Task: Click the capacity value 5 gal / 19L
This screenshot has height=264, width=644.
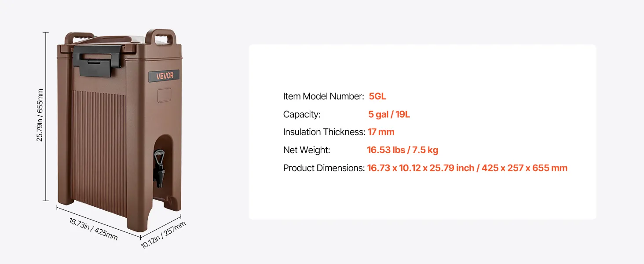Action: [389, 114]
